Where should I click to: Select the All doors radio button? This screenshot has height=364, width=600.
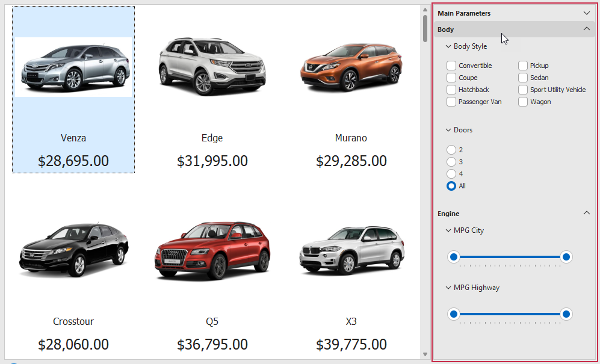(451, 186)
